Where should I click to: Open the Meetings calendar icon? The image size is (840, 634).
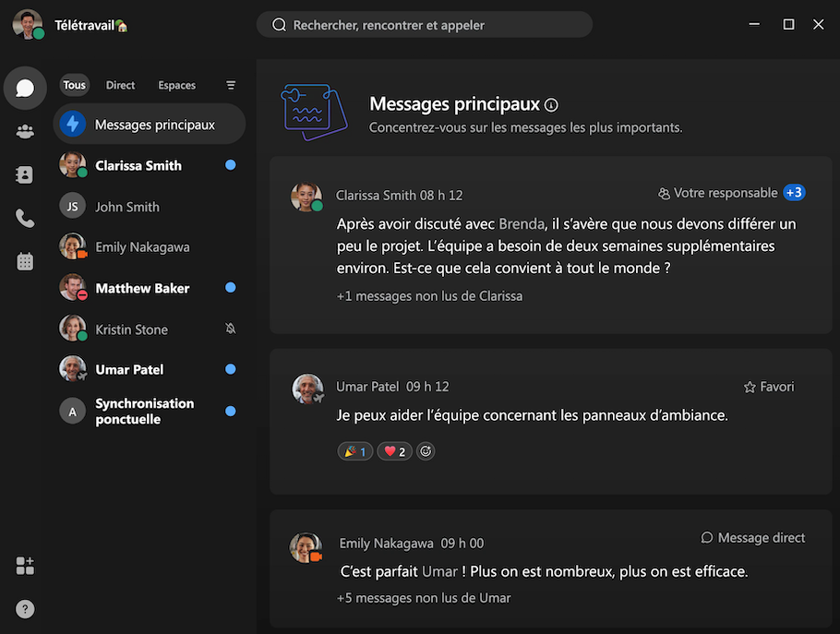[25, 261]
